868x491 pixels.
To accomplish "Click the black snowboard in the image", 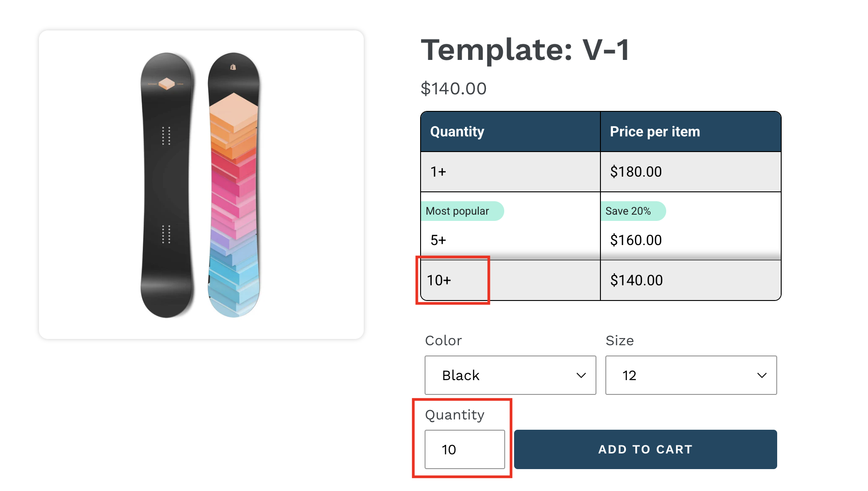I will (x=166, y=185).
